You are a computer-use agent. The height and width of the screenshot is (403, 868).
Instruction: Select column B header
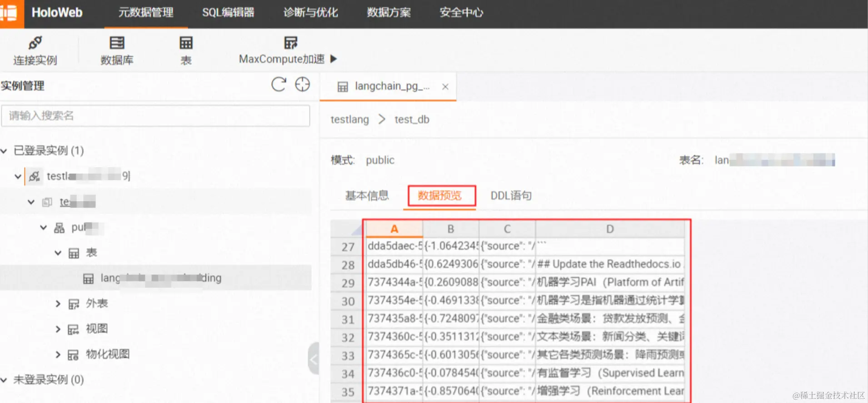click(x=451, y=229)
